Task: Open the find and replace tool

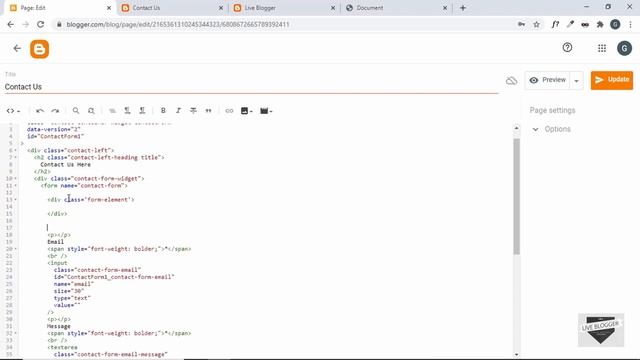Action: (91, 111)
